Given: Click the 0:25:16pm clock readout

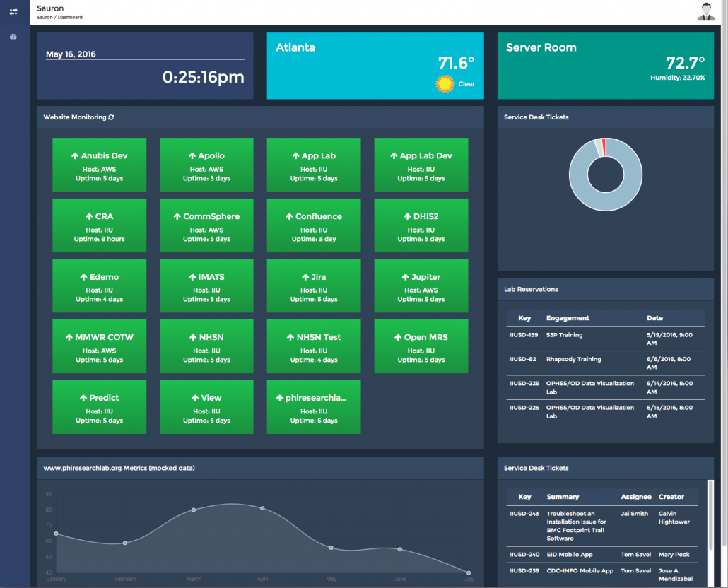Looking at the screenshot, I should click(204, 77).
